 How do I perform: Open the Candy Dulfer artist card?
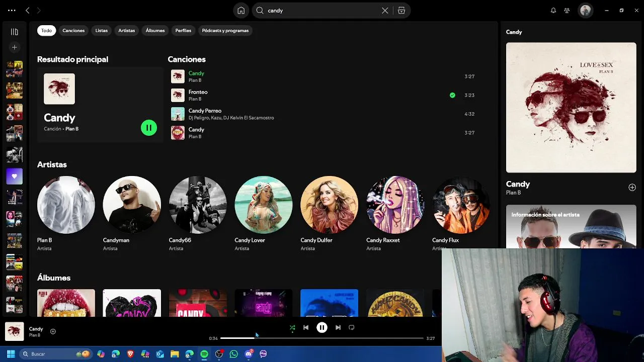click(x=330, y=214)
